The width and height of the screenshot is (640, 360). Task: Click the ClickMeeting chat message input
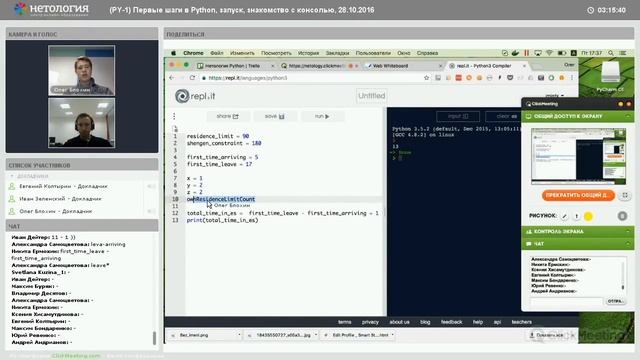(567, 301)
